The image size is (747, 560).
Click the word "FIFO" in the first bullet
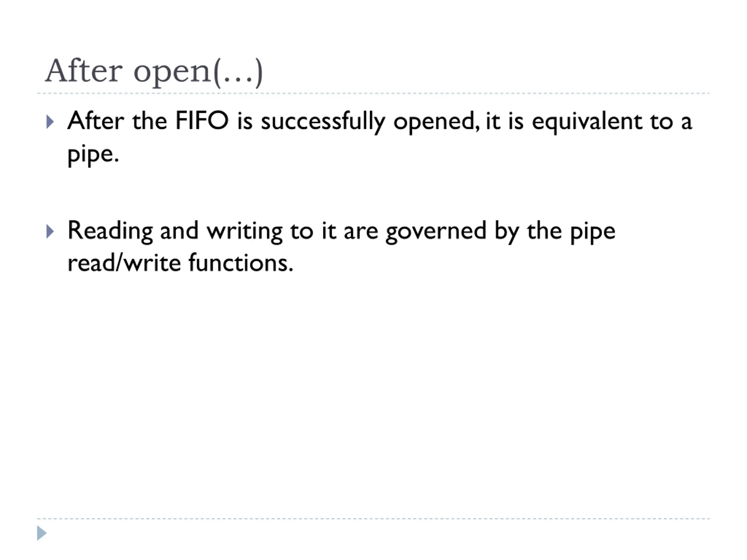tap(202, 121)
